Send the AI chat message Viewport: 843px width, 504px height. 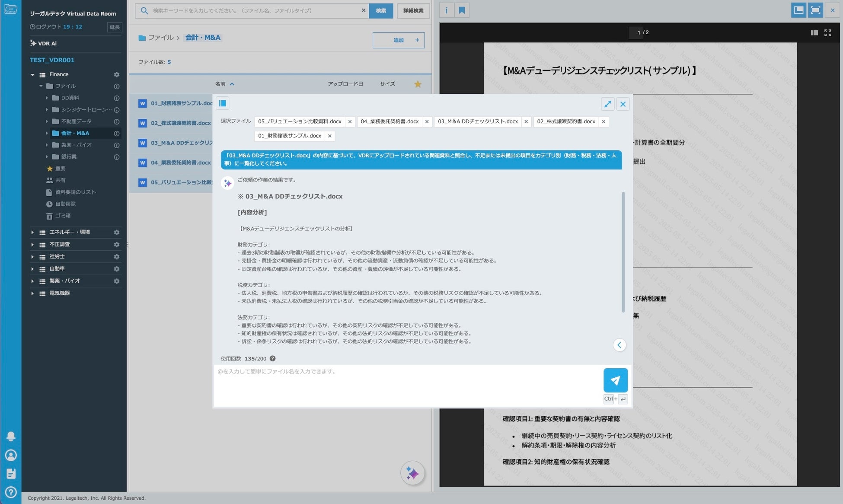click(x=615, y=380)
